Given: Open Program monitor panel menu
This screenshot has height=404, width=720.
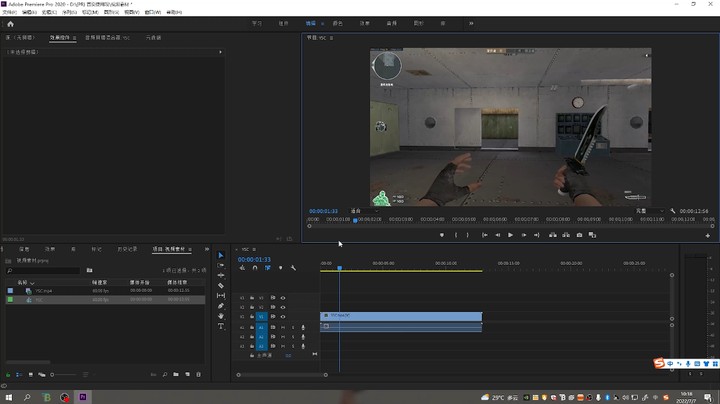Looking at the screenshot, I should click(332, 38).
